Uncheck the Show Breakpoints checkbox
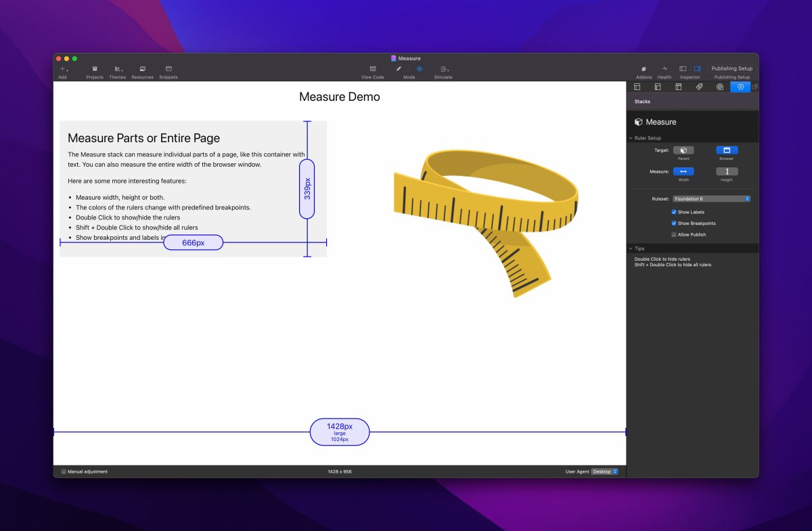Screen dimensions: 812x531 pyautogui.click(x=674, y=223)
